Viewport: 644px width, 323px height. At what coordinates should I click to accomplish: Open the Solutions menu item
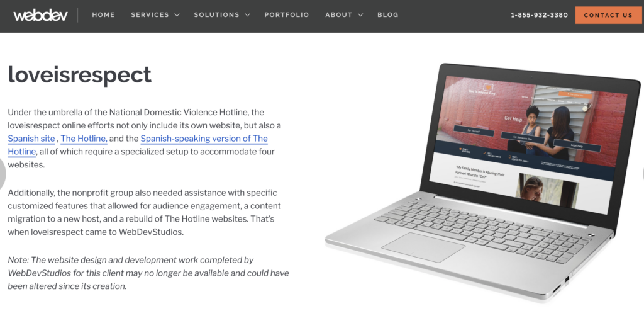[x=216, y=14]
